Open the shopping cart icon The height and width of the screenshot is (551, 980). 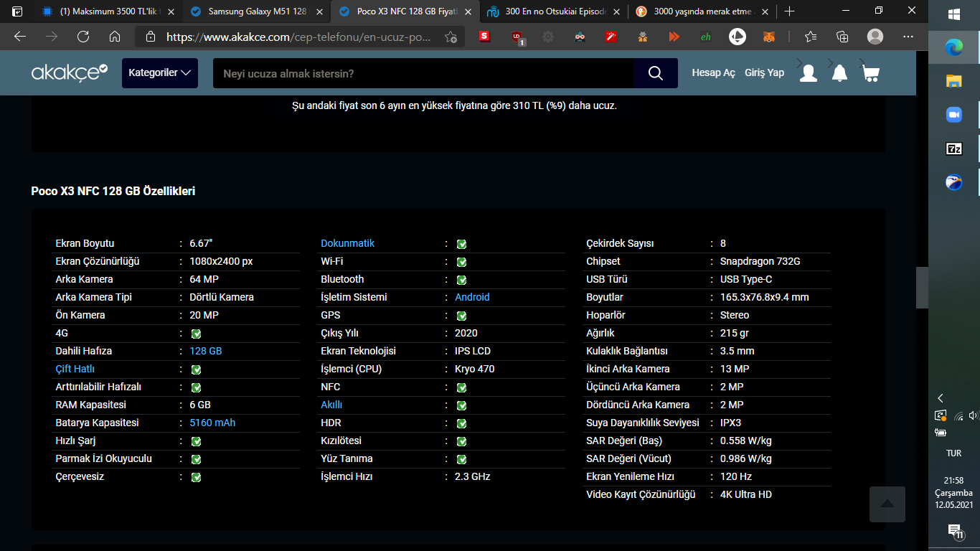pyautogui.click(x=870, y=73)
